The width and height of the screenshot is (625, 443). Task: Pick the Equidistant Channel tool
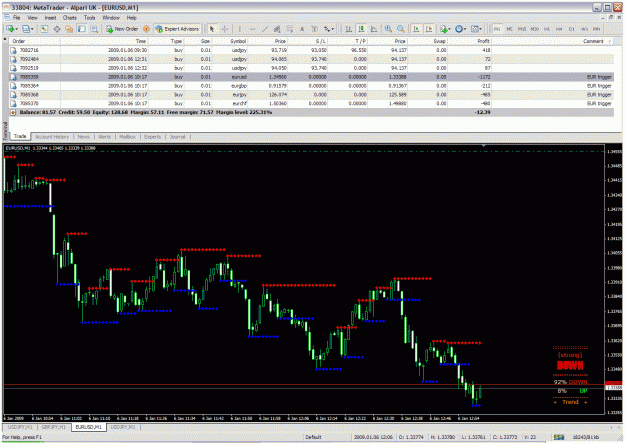(x=277, y=29)
